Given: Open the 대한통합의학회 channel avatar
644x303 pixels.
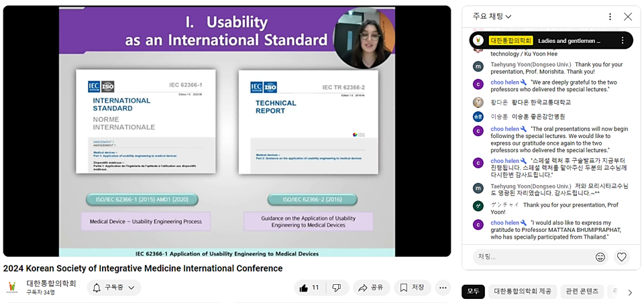Looking at the screenshot, I should coord(12,288).
